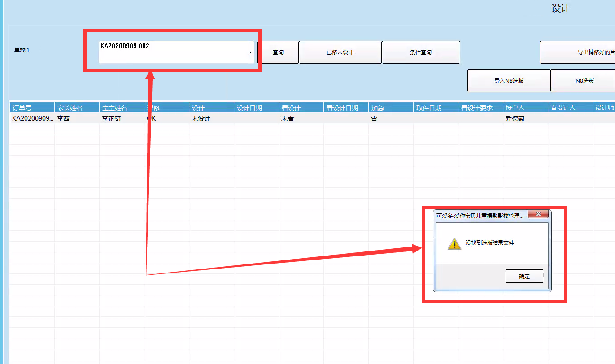Select the order cell KA20200909... in the table
The width and height of the screenshot is (615, 364).
[x=32, y=118]
